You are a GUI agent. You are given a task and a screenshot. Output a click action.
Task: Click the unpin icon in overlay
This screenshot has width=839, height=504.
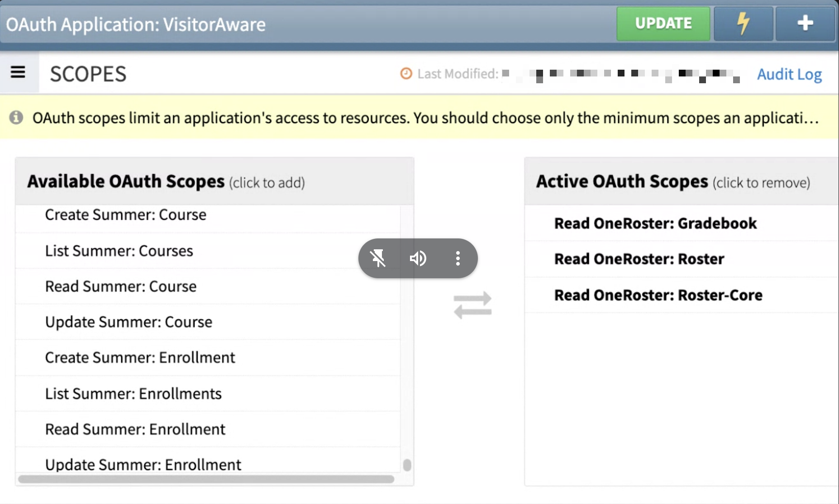pyautogui.click(x=378, y=258)
